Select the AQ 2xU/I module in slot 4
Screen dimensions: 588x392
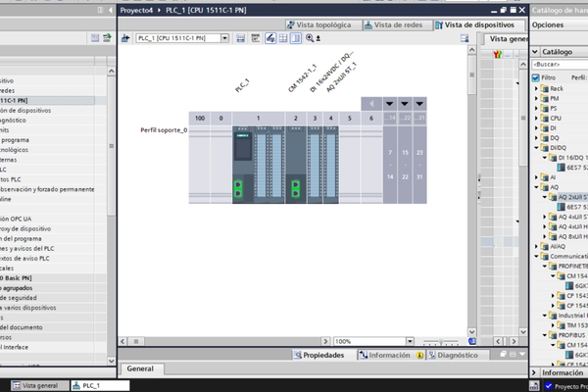[x=331, y=166]
